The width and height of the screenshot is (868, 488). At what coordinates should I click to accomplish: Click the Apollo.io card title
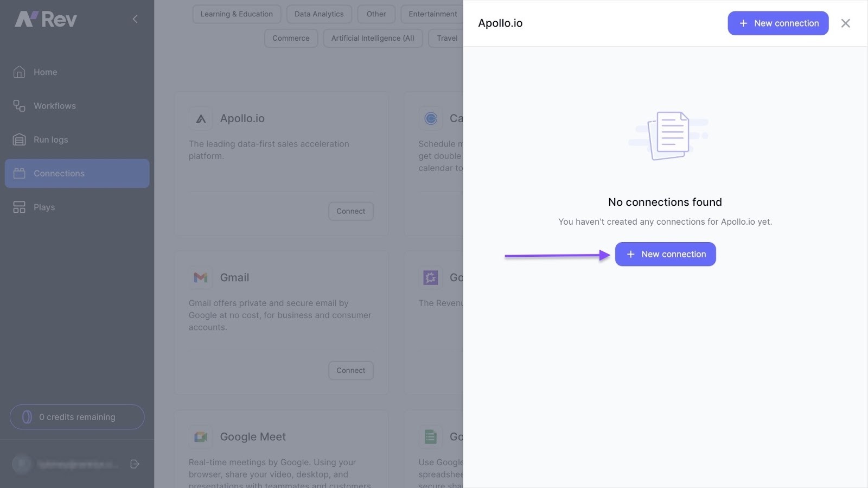point(242,118)
